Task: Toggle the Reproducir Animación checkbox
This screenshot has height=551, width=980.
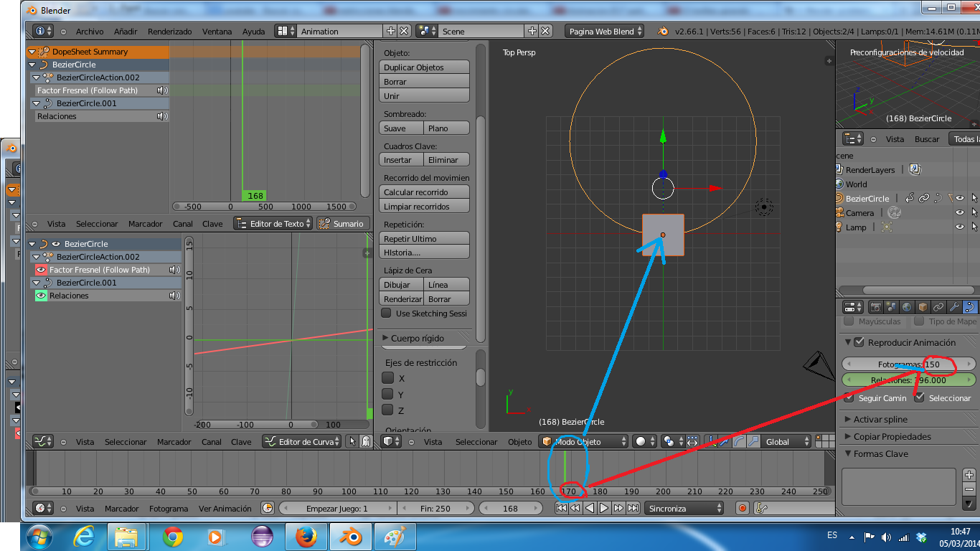Action: pyautogui.click(x=859, y=342)
